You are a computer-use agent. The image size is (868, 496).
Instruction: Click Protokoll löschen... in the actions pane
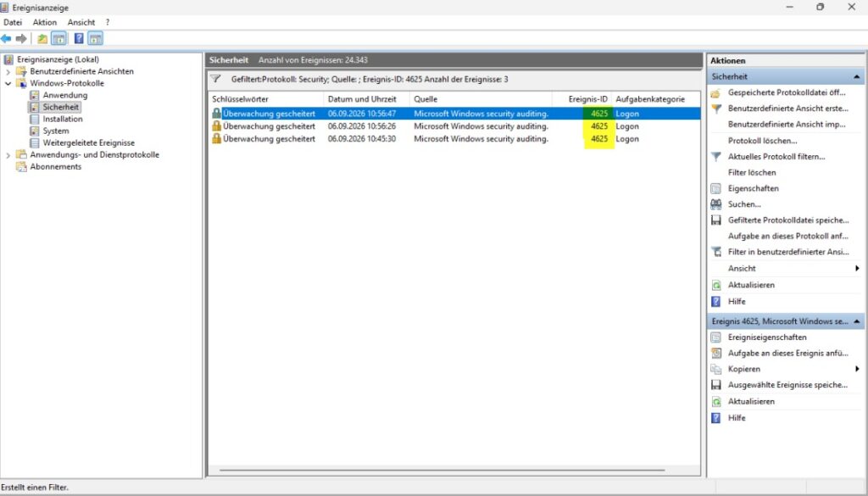coord(762,141)
